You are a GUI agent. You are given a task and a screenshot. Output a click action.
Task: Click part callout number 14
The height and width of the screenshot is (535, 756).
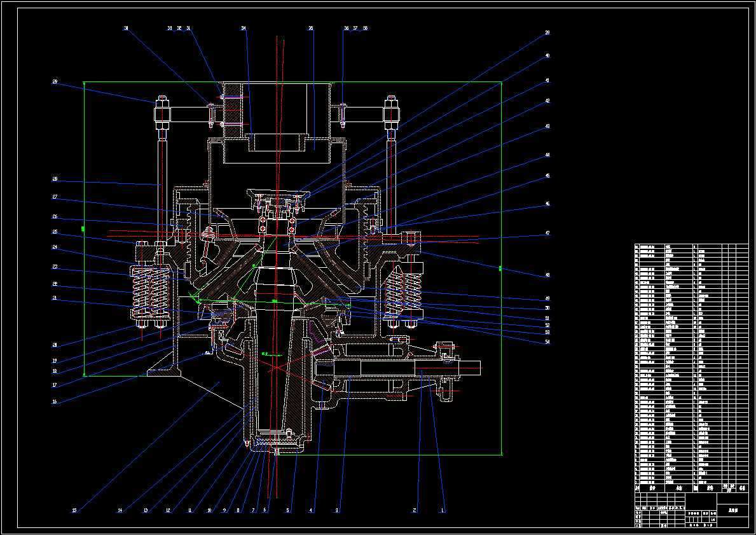[120, 510]
